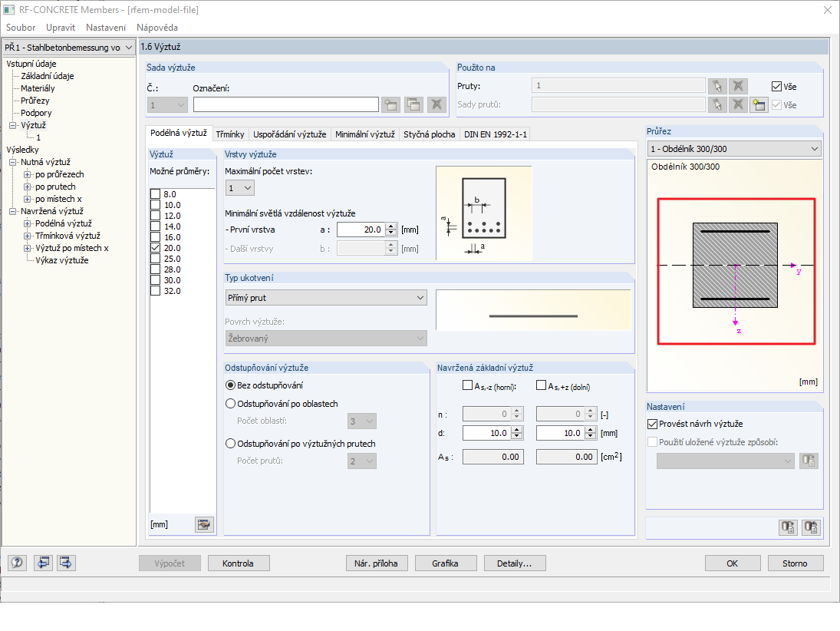Select Odstupňování po oblastech radio button

230,404
